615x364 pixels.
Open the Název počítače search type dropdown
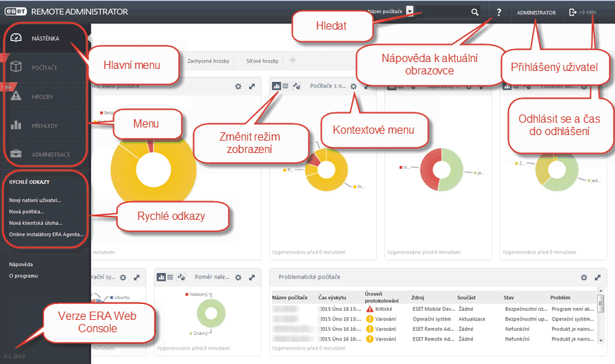coord(410,11)
